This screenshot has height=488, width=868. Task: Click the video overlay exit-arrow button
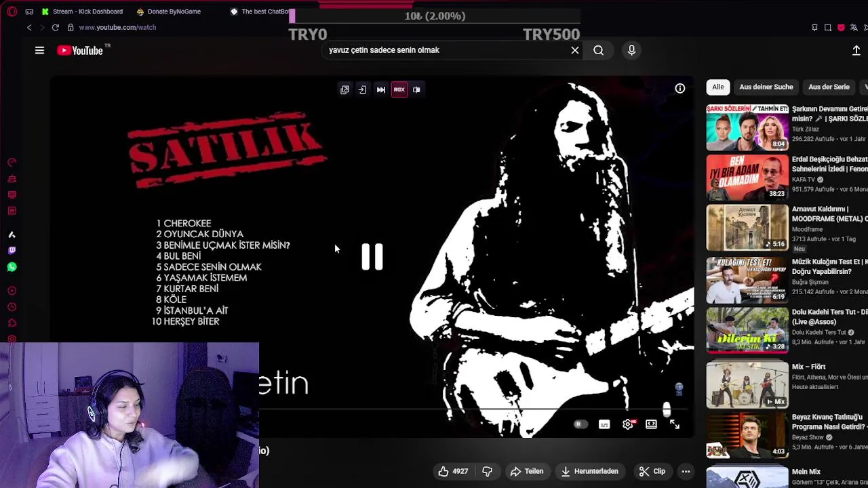pyautogui.click(x=362, y=89)
